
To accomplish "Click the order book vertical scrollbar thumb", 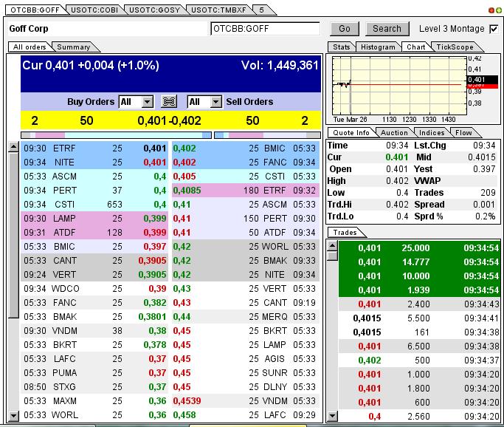I will pos(13,236).
